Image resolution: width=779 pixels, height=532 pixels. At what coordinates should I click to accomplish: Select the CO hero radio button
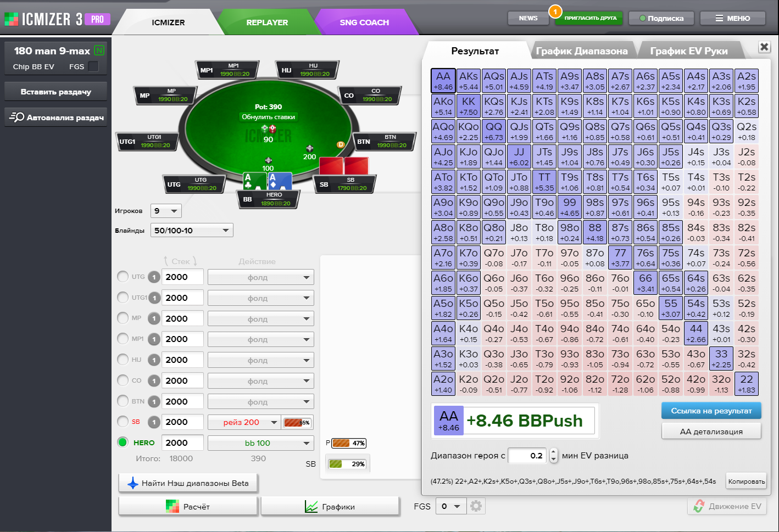pyautogui.click(x=123, y=380)
